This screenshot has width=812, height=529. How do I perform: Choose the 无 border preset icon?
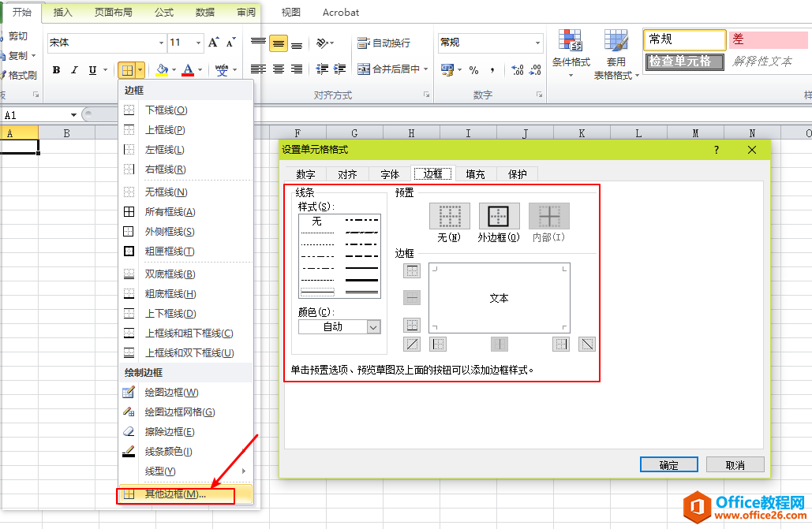[x=449, y=216]
